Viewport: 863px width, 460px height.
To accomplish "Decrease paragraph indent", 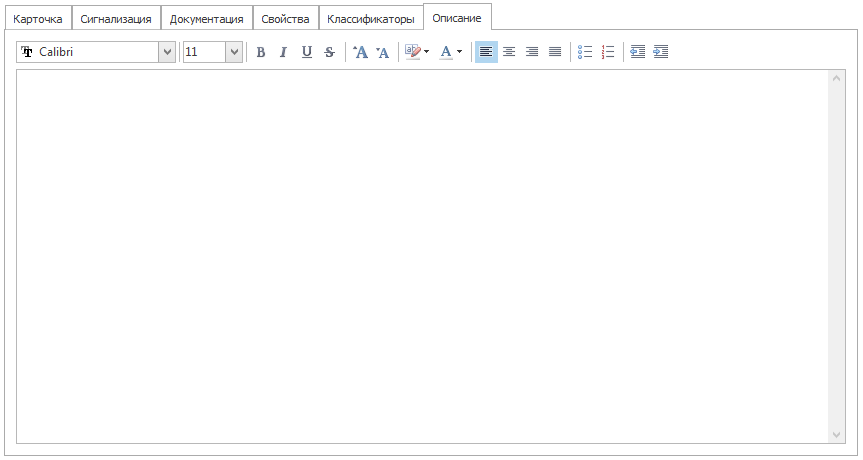I will click(x=637, y=52).
